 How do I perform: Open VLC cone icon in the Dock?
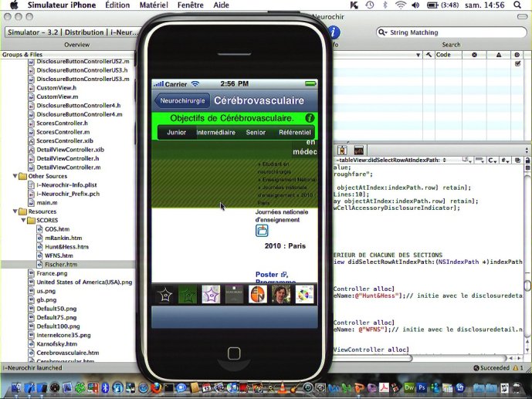(x=282, y=387)
